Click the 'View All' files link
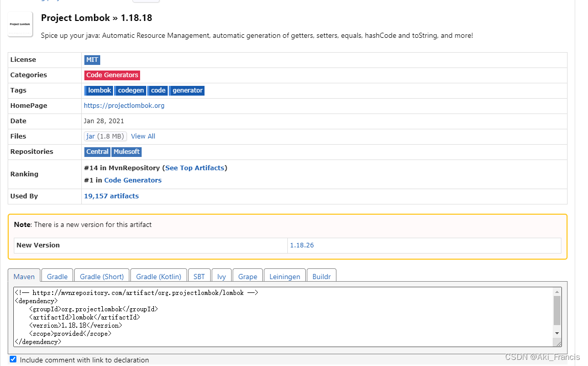Screen dimensions: 588x366 (143, 136)
